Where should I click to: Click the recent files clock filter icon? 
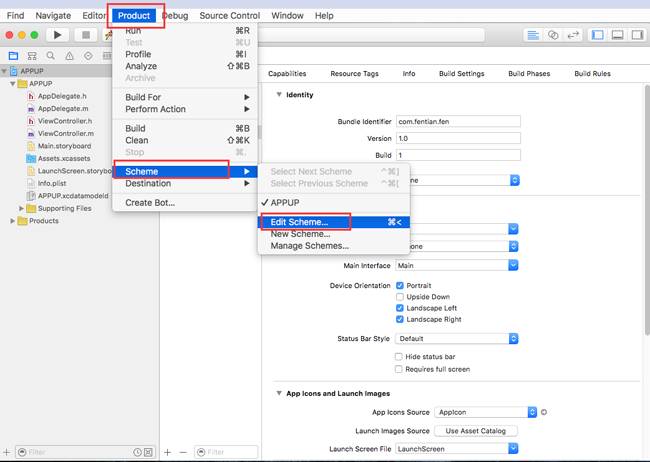(x=137, y=452)
